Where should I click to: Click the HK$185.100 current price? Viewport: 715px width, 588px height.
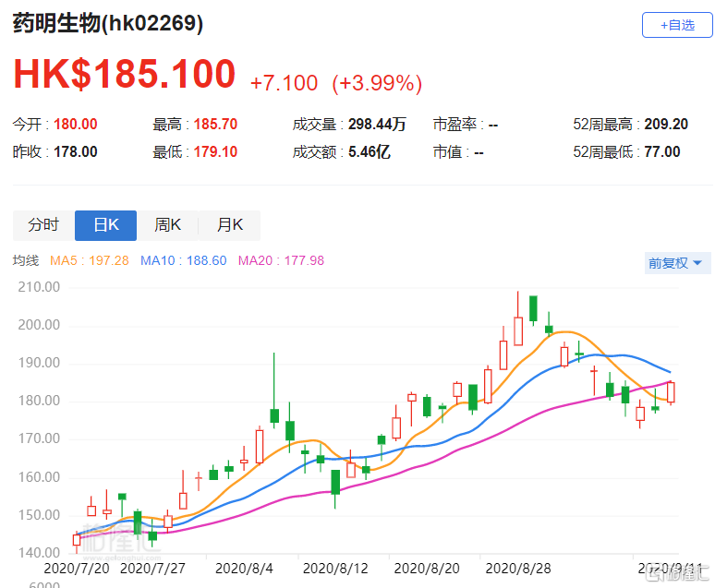coord(124,76)
